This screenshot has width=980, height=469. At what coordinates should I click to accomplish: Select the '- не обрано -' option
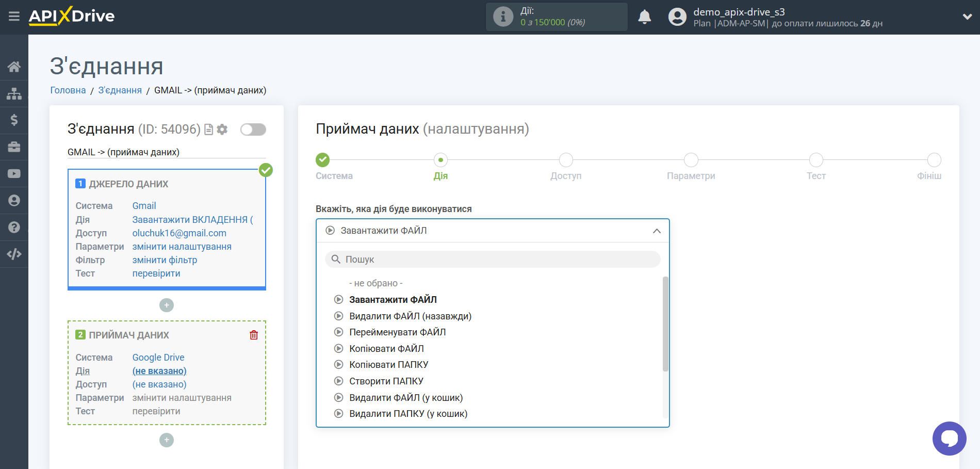click(376, 283)
